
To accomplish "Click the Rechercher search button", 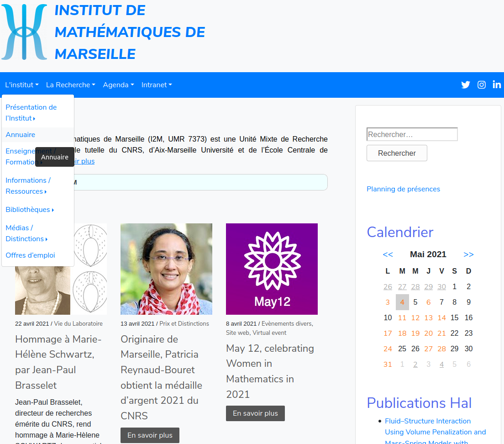I will (x=397, y=153).
